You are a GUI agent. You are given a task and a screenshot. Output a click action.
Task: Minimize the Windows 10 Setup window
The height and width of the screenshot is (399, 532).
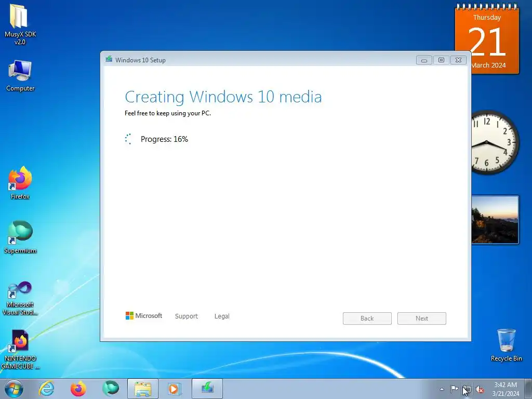click(x=424, y=60)
